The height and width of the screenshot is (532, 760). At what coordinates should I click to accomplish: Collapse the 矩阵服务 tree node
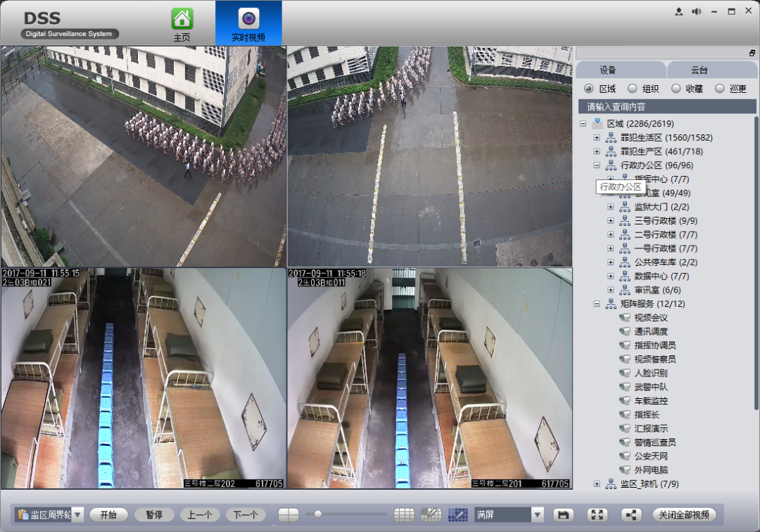click(x=597, y=304)
